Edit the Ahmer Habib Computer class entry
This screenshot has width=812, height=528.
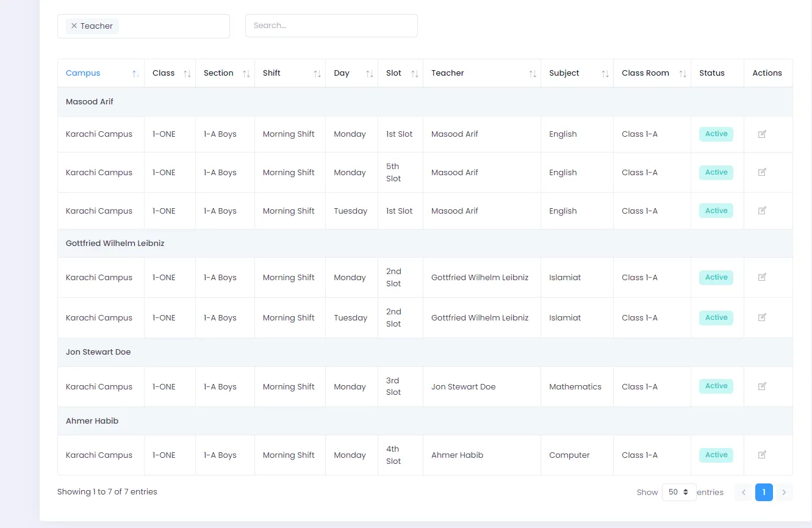coord(761,455)
